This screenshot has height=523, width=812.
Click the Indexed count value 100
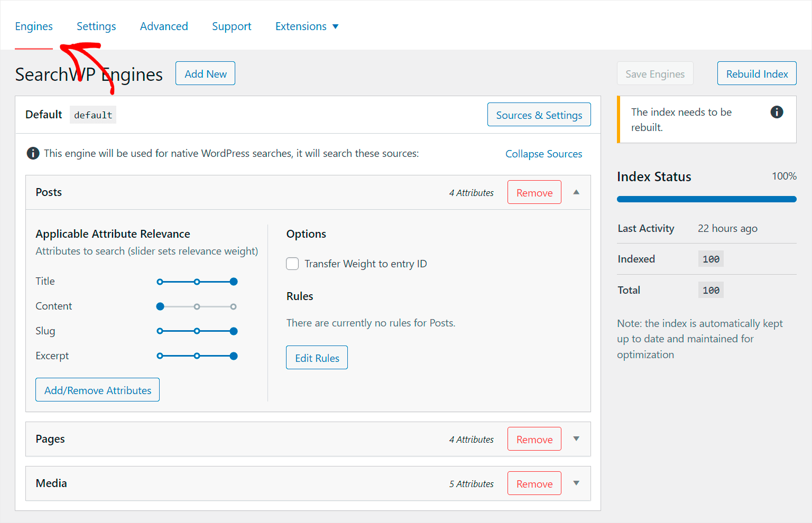[x=711, y=259]
